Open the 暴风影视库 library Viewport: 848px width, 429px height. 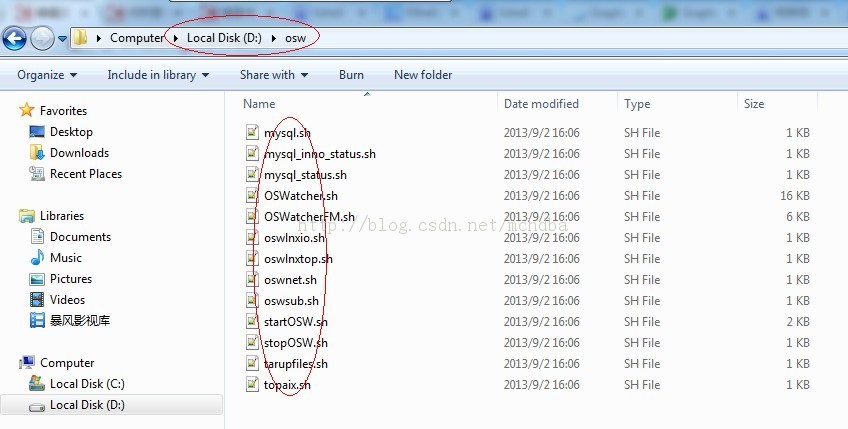click(80, 320)
